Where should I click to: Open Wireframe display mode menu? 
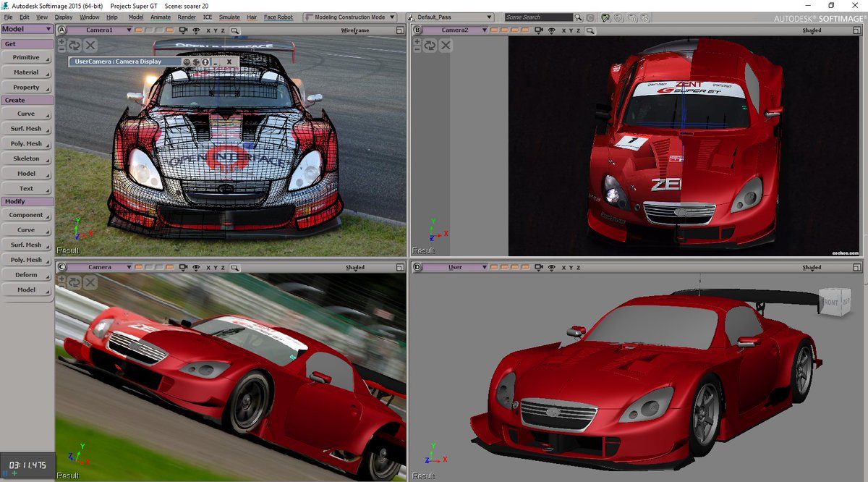354,30
